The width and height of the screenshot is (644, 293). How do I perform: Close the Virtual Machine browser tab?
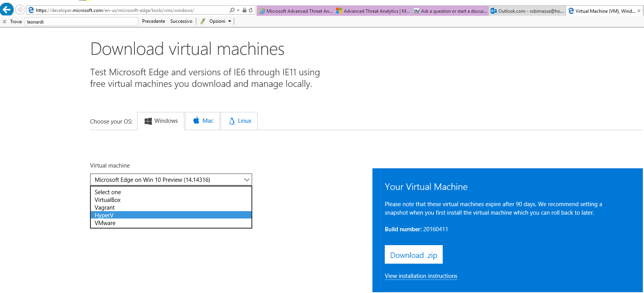(639, 11)
